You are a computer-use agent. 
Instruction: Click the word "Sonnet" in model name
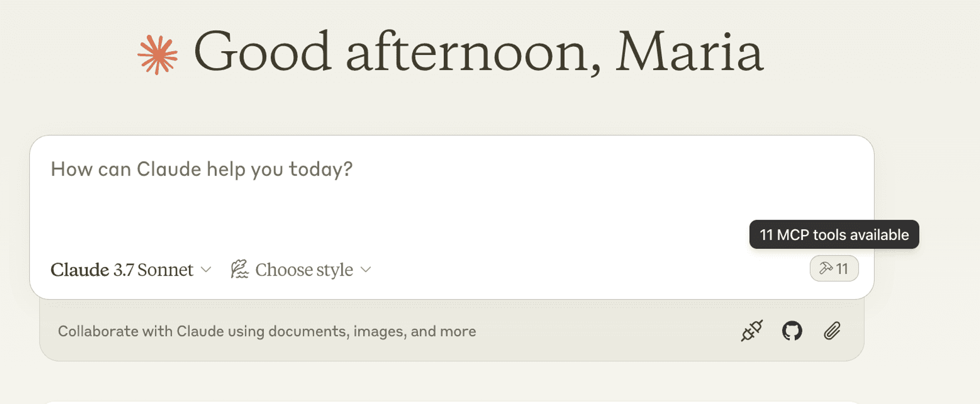(166, 270)
